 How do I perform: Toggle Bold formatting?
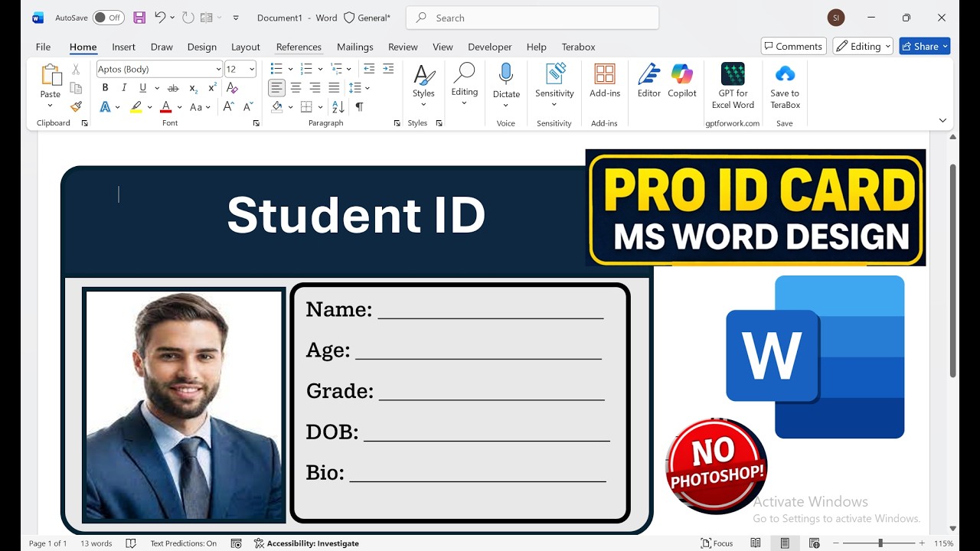click(105, 88)
